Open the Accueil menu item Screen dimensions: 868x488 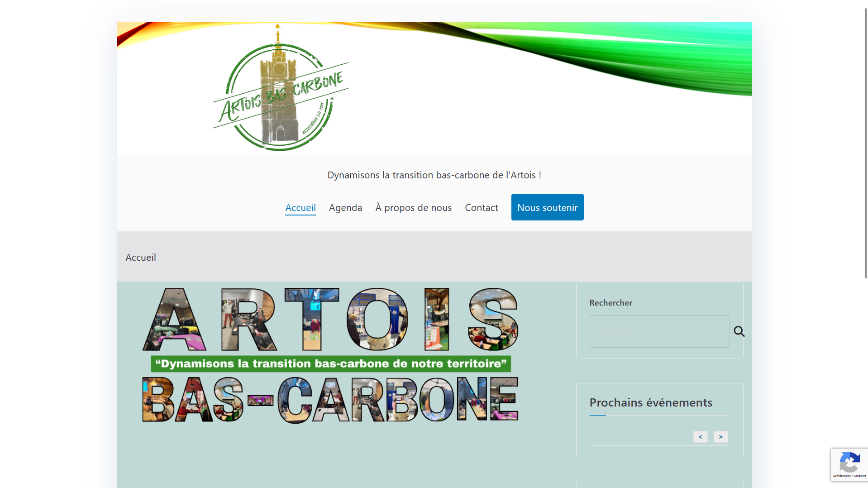point(300,207)
